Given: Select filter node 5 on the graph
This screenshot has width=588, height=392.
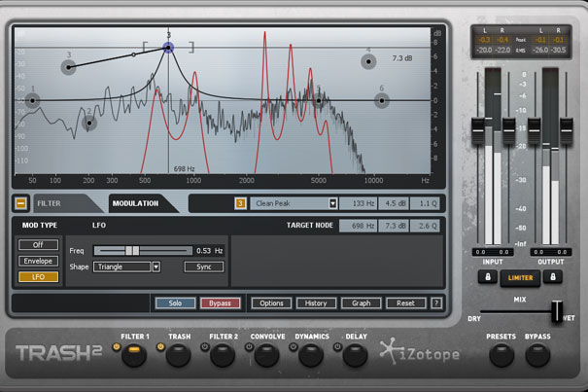Looking at the screenshot, I should click(x=319, y=100).
